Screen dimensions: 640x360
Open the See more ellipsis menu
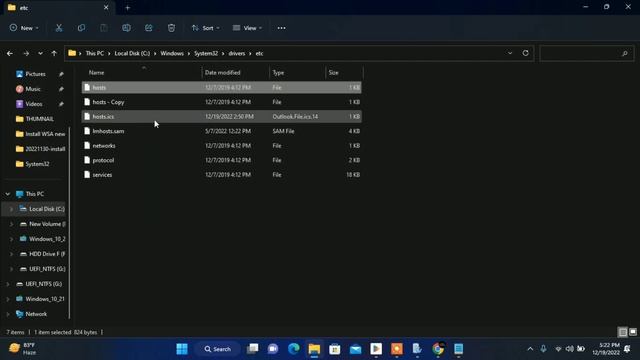click(x=281, y=28)
